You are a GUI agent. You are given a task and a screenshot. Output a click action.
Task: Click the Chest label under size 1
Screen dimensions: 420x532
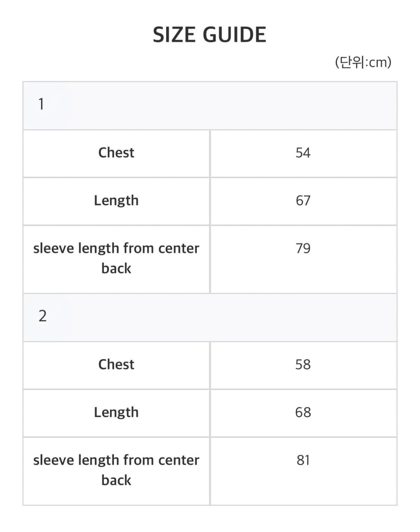pyautogui.click(x=116, y=152)
